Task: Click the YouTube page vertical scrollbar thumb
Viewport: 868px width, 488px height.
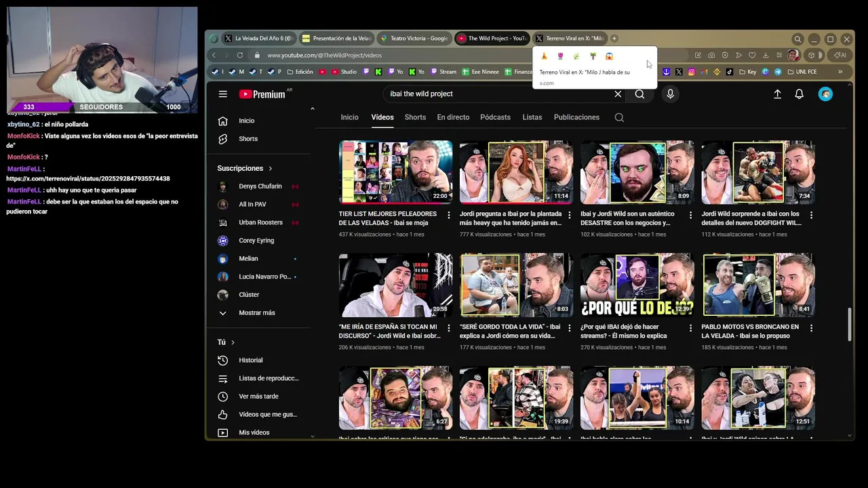Action: (x=850, y=325)
